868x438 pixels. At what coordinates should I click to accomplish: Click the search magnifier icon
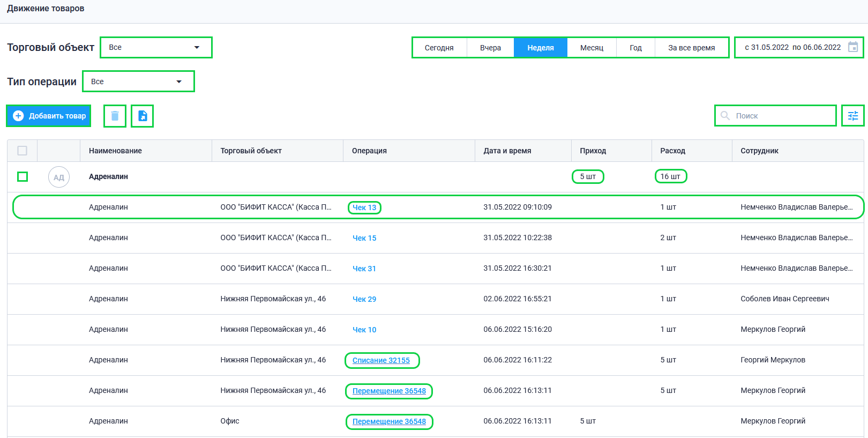[725, 116]
